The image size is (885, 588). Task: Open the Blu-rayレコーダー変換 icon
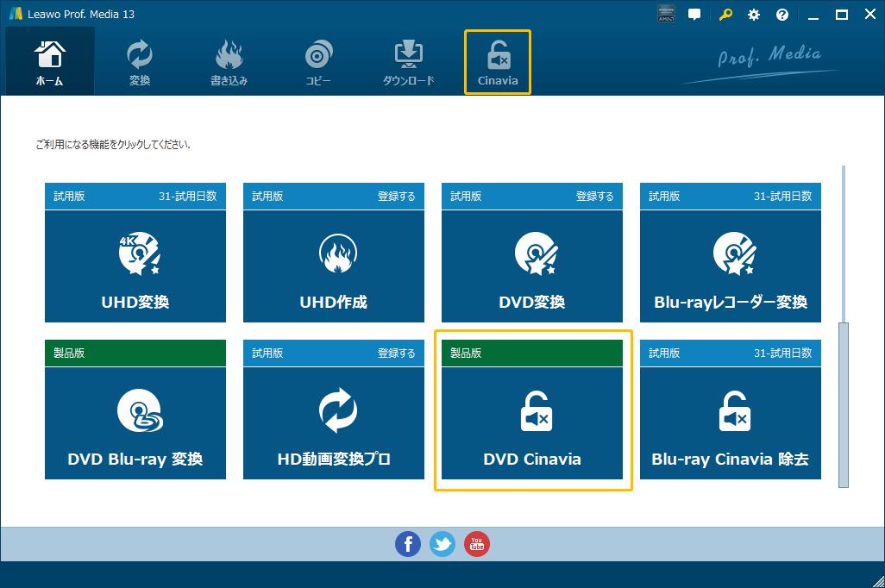tap(734, 253)
